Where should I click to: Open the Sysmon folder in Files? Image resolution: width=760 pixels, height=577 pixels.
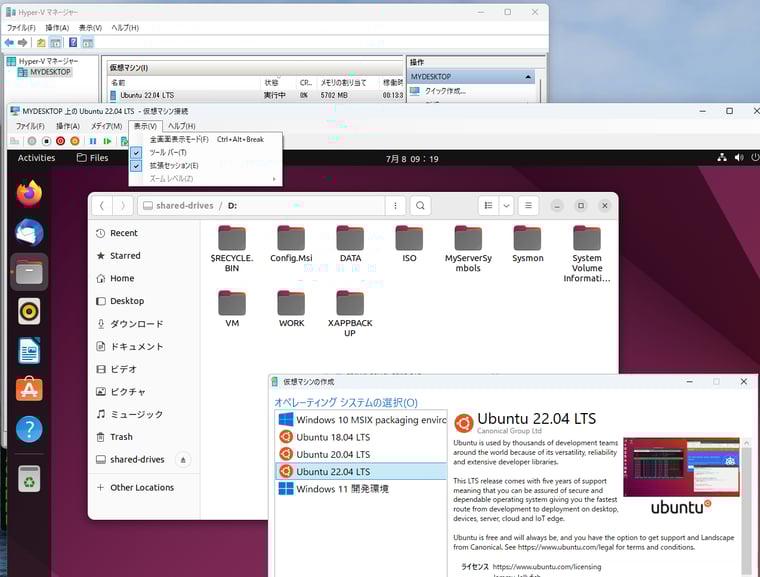527,244
